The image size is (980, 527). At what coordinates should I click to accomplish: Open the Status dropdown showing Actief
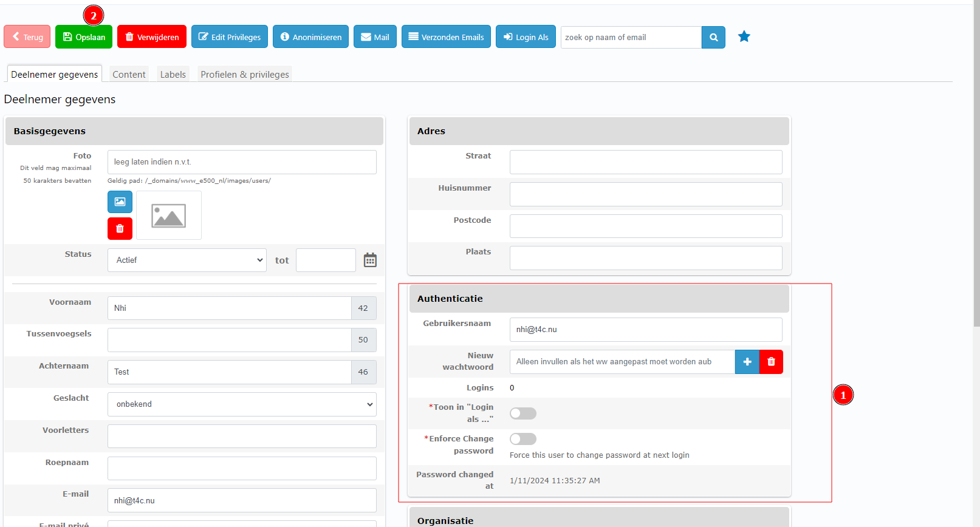[187, 260]
